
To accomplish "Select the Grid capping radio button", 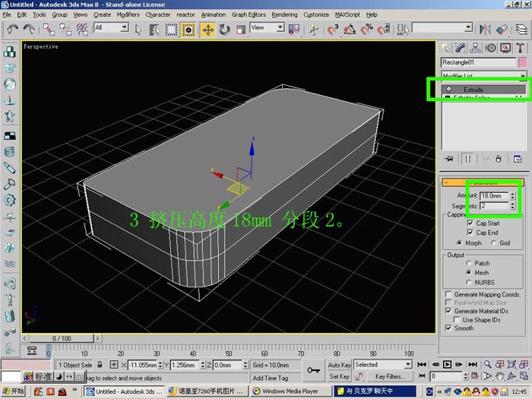I will (x=493, y=242).
